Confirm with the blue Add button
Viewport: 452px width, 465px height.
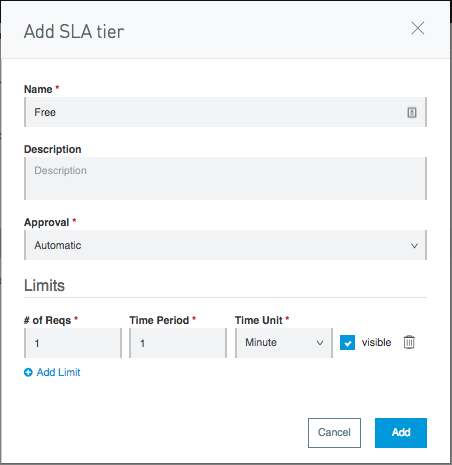[x=401, y=433]
